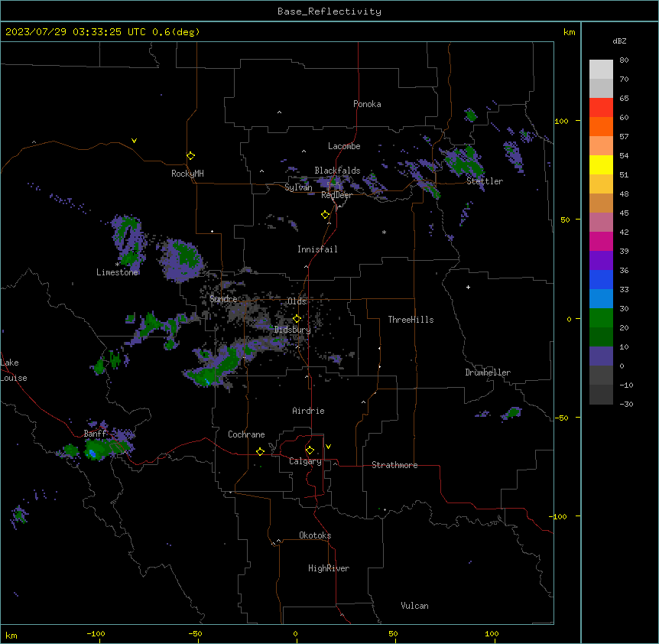
Task: Click the yellow marker below Cochrane label
Action: point(260,451)
